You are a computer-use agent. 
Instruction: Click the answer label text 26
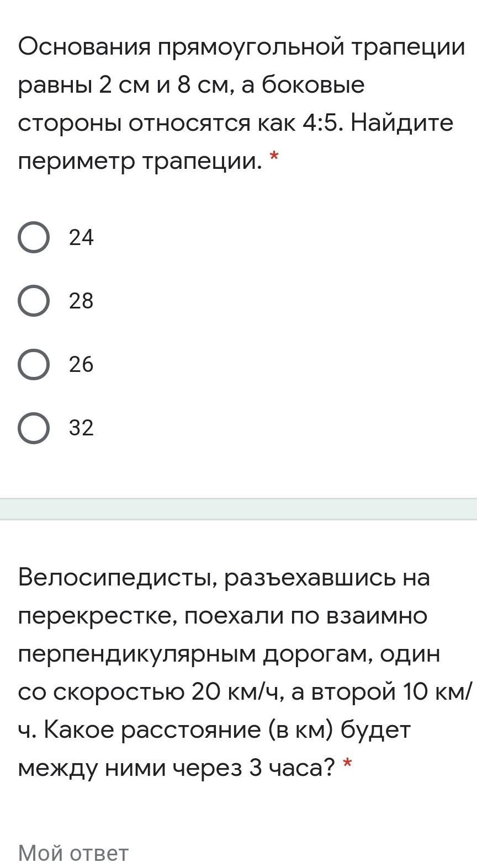click(x=81, y=364)
